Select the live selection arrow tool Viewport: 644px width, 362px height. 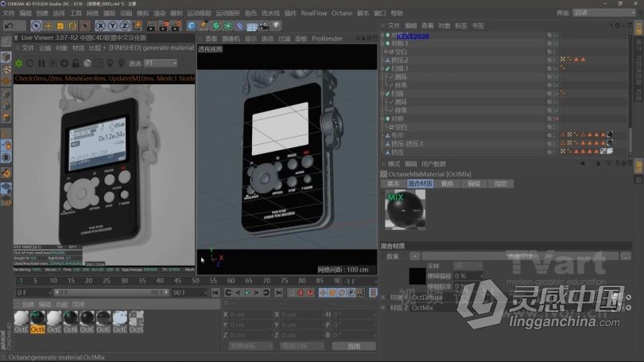[x=36, y=26]
